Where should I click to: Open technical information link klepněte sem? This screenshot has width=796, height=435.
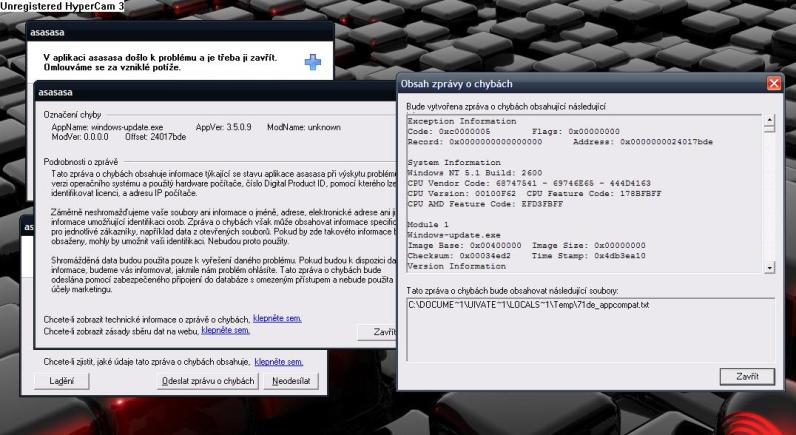(277, 319)
